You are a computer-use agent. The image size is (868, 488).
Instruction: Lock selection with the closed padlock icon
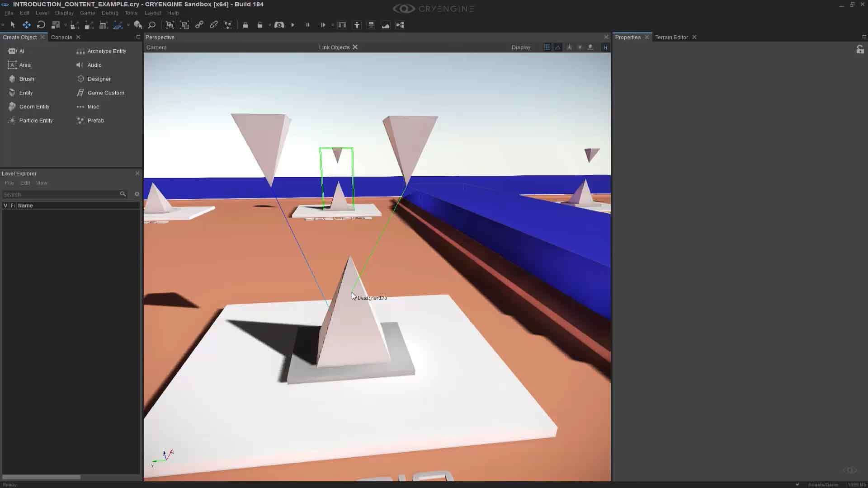(245, 25)
